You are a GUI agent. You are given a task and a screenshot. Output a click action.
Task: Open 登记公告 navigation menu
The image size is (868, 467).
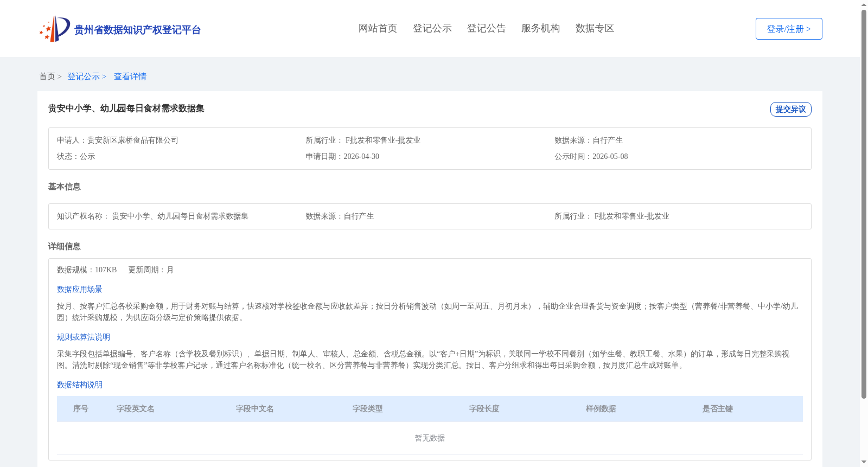tap(486, 28)
